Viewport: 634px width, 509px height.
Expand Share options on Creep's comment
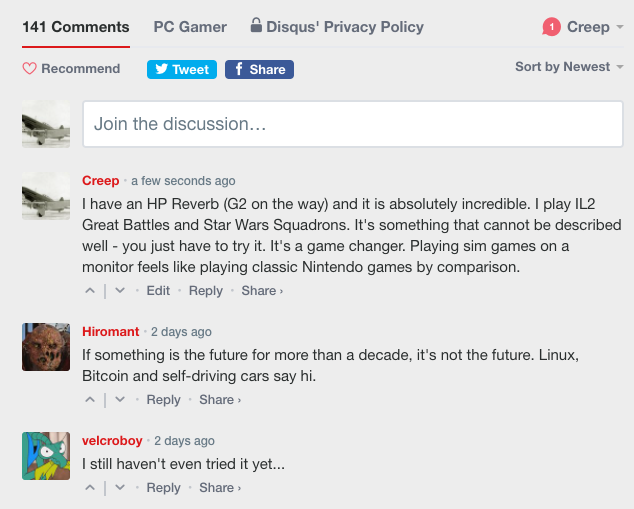coord(262,291)
